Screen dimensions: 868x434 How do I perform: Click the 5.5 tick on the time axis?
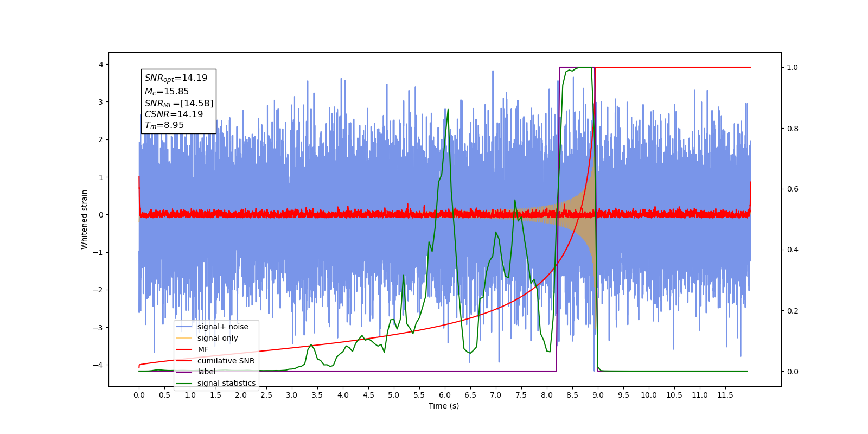(x=419, y=395)
